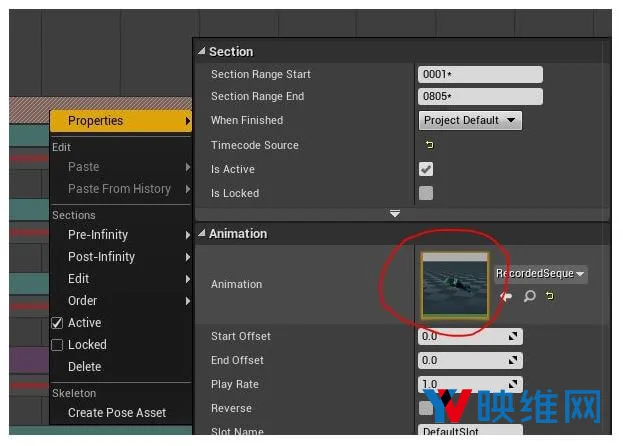This screenshot has height=446, width=623.
Task: Click Play Rate spinner arrow icon
Action: coord(513,384)
